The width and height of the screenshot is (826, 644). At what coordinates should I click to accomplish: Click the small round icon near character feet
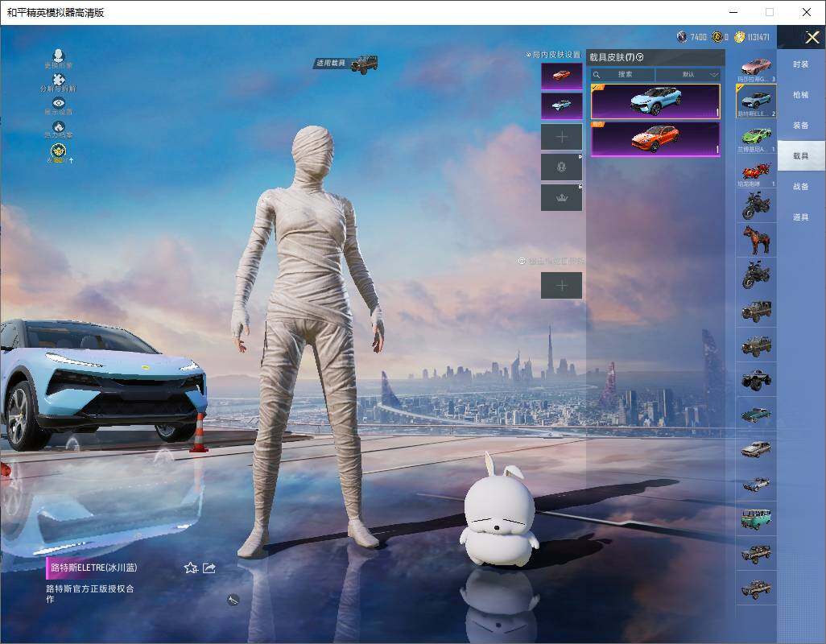click(x=233, y=599)
